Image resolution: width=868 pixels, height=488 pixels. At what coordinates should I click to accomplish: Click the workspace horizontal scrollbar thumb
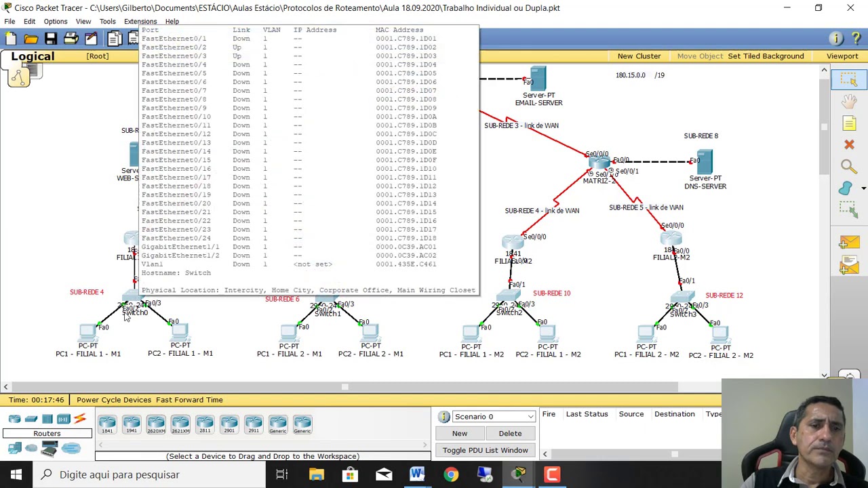coord(344,387)
